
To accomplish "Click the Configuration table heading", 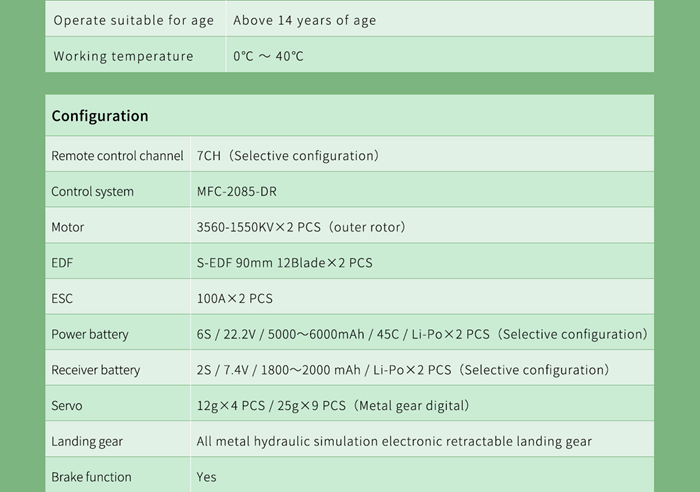I will [100, 116].
